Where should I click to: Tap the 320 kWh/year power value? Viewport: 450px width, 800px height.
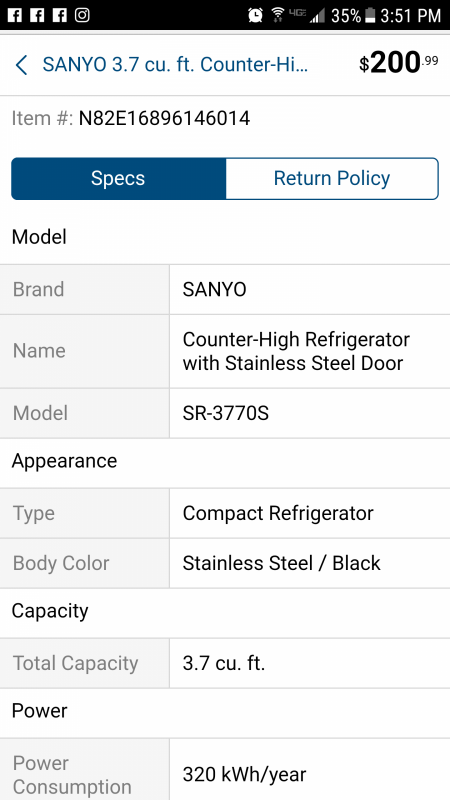[x=244, y=775]
